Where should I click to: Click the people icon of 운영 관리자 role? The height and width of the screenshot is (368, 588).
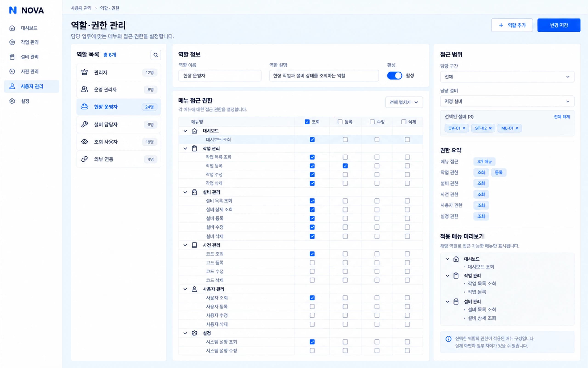pyautogui.click(x=84, y=89)
